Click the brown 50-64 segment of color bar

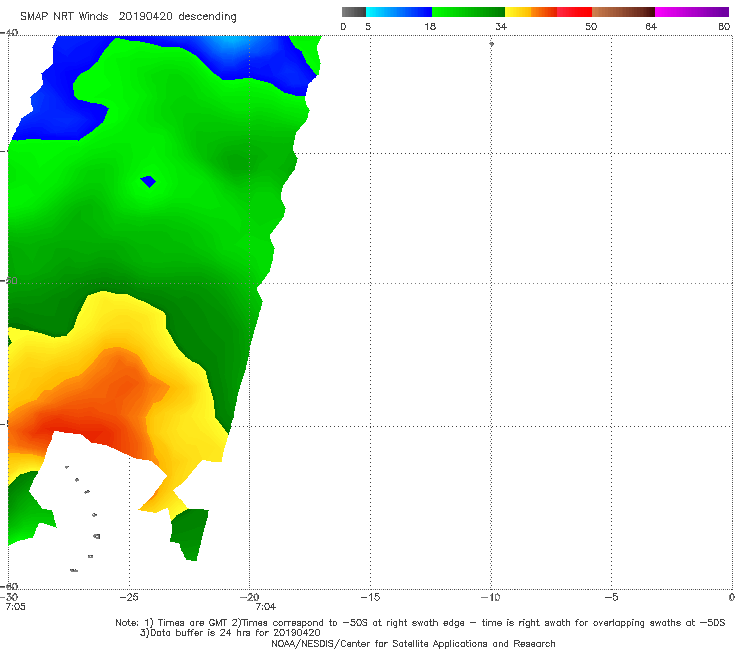(623, 12)
